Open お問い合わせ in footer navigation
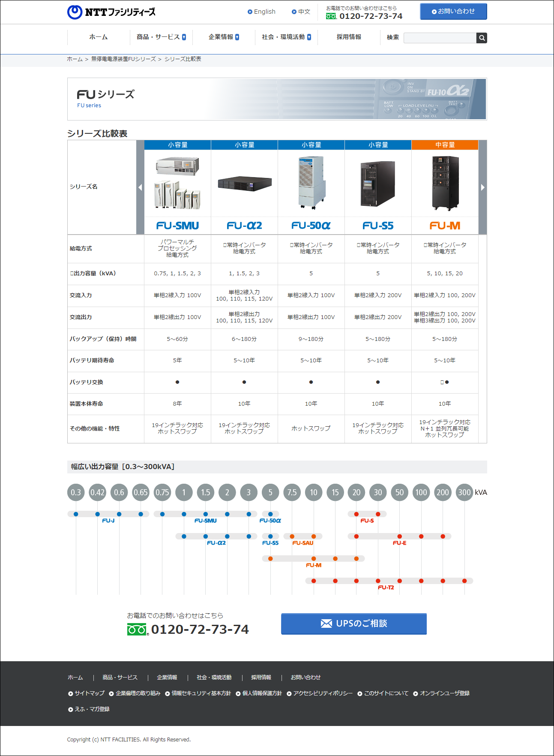 coord(306,678)
